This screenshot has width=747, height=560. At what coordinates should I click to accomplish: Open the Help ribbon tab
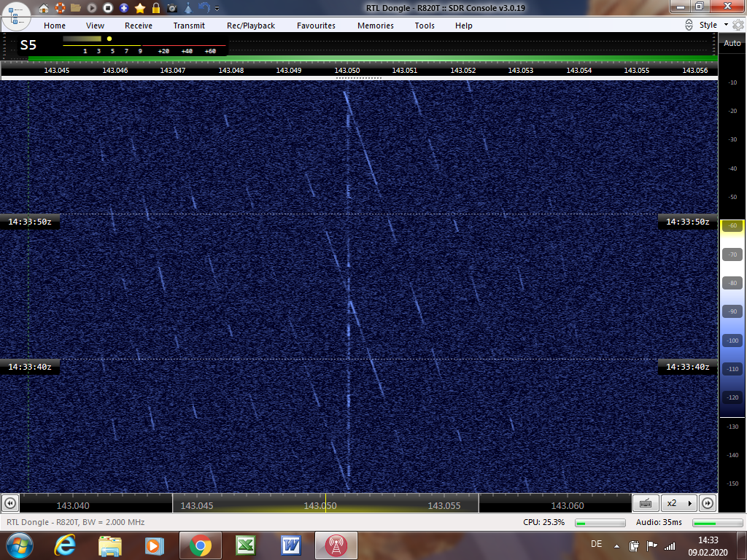click(x=463, y=26)
